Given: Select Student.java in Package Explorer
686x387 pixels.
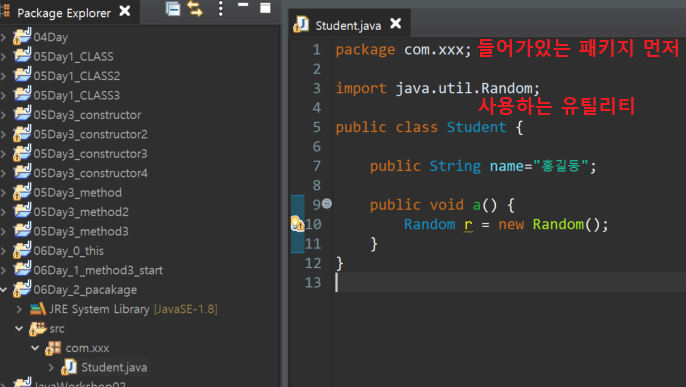Looking at the screenshot, I should pyautogui.click(x=114, y=367).
